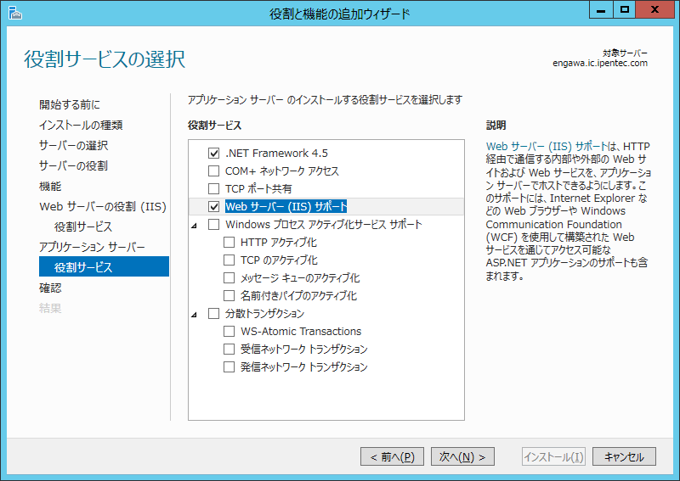
Task: Click the 次へ(N) > button
Action: [463, 457]
